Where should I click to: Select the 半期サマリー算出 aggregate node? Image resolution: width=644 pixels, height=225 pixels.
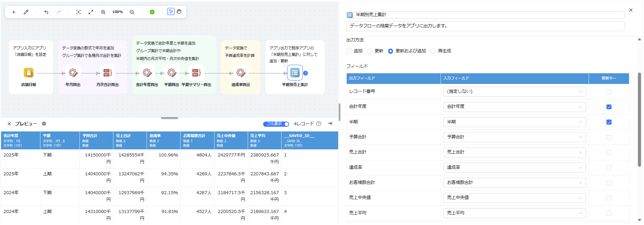click(196, 73)
